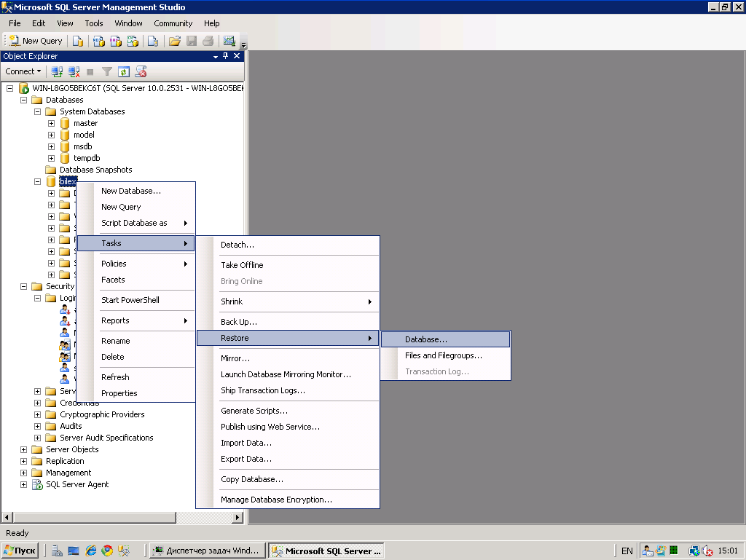The image size is (746, 560).
Task: Collapse the System Databases node
Action: pos(38,111)
